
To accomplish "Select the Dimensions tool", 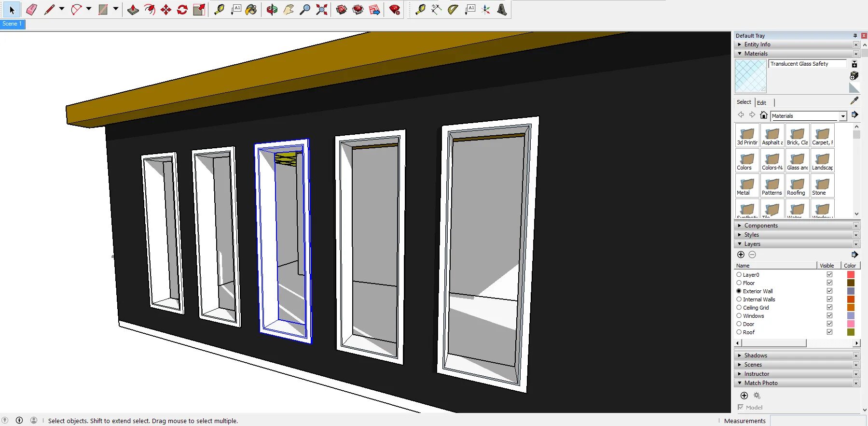I will (436, 10).
